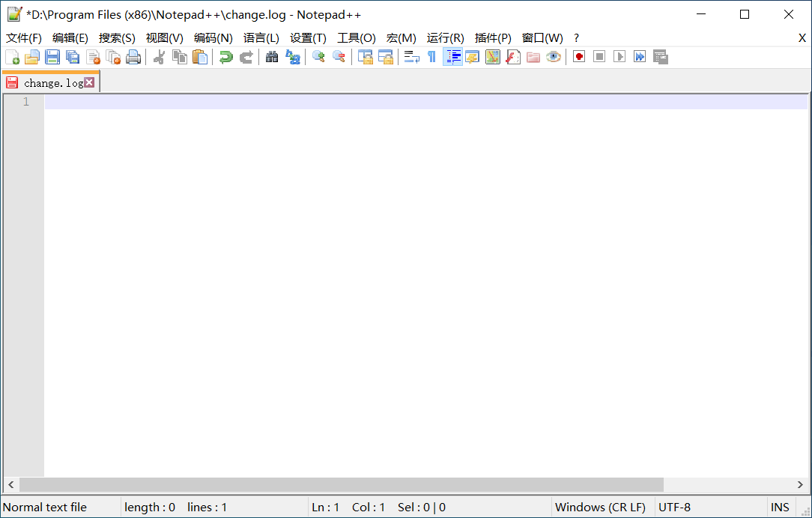
Task: Open the 视图(V) menu
Action: 165,37
